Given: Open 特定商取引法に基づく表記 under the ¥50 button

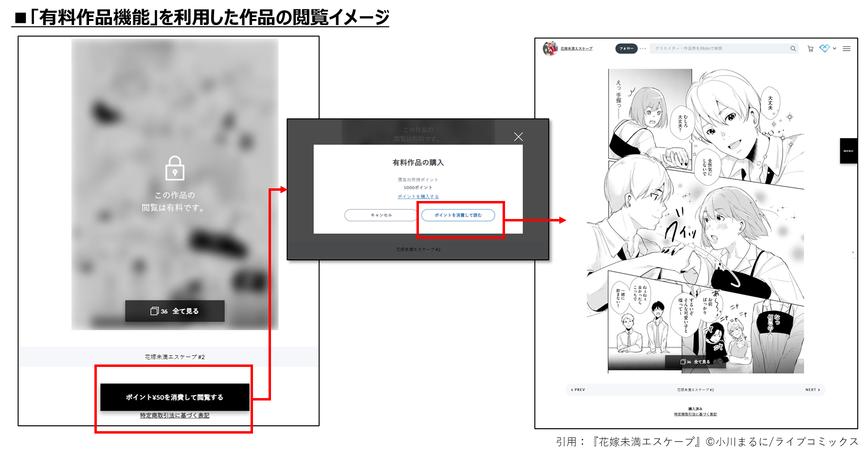Looking at the screenshot, I should (x=175, y=416).
